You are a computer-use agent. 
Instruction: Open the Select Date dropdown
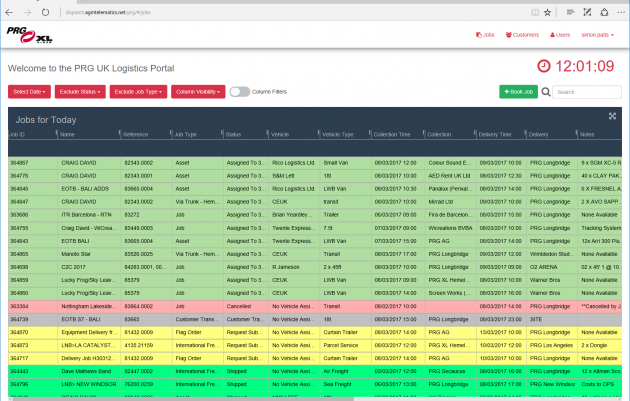pyautogui.click(x=29, y=92)
